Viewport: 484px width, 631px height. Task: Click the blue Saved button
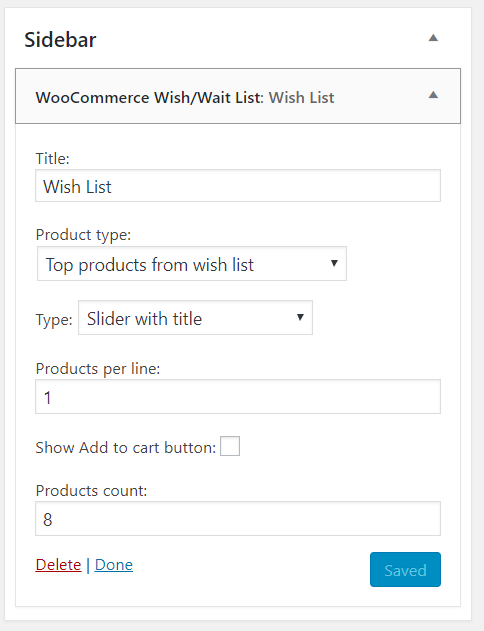405,569
